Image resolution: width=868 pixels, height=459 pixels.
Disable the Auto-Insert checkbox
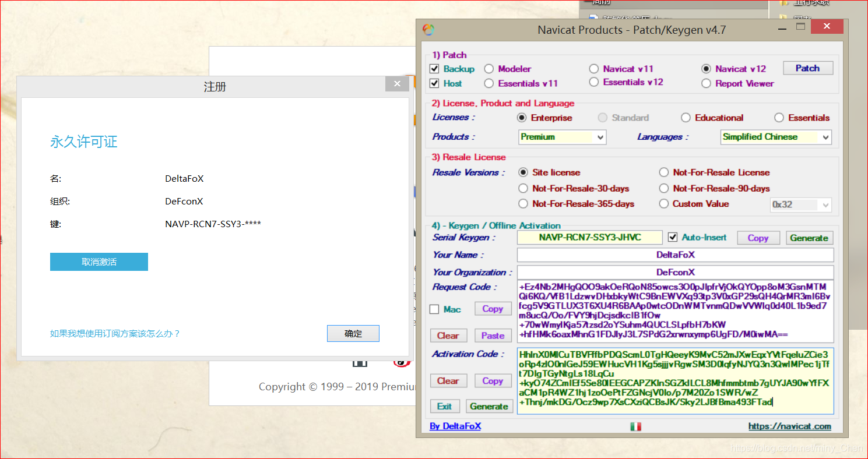pos(673,237)
